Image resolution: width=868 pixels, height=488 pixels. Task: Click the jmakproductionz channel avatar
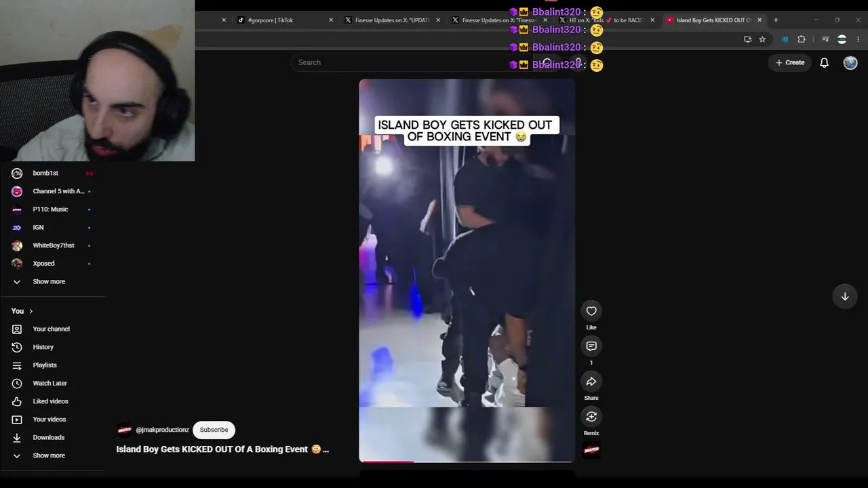[124, 430]
